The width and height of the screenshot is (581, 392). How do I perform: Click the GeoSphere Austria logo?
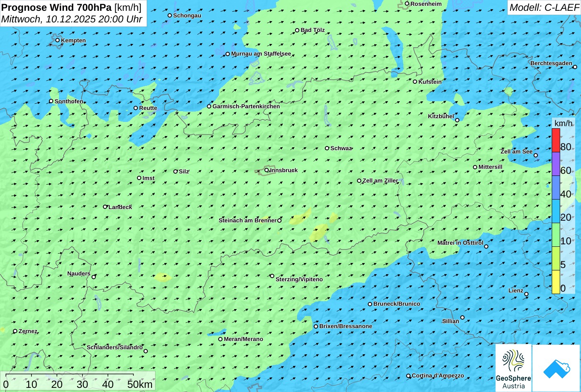click(x=513, y=368)
